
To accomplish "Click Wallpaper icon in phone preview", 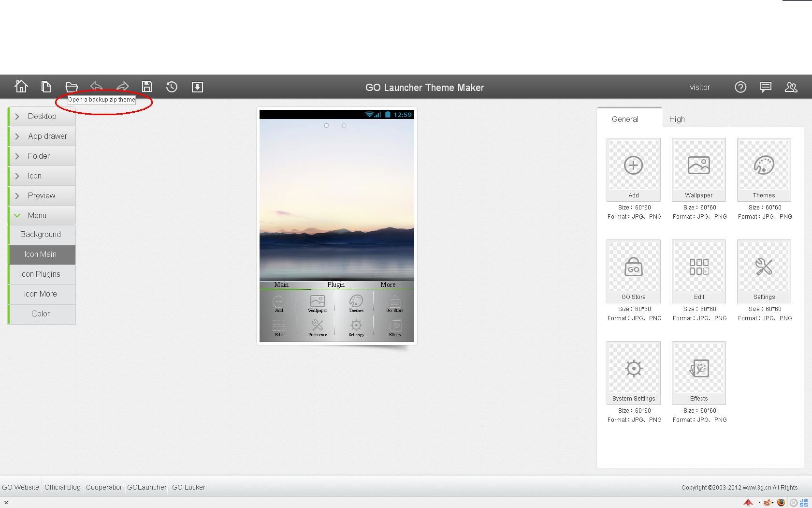I will [x=318, y=304].
